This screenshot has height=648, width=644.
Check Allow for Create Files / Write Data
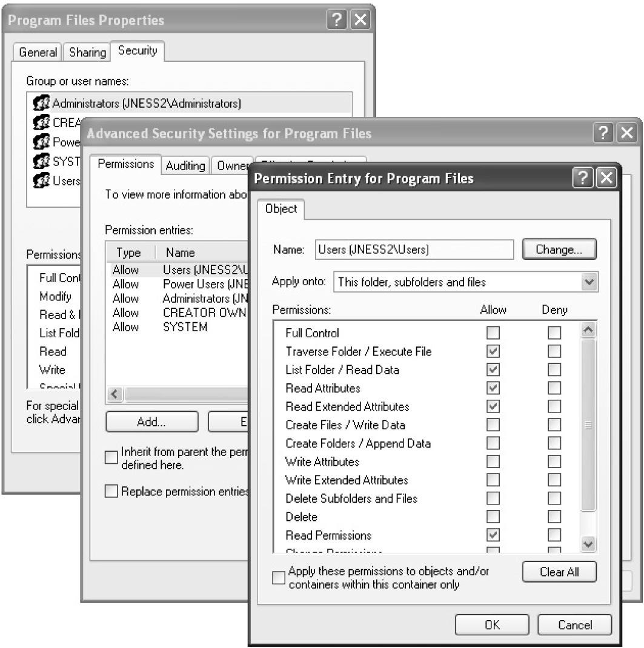pos(493,425)
